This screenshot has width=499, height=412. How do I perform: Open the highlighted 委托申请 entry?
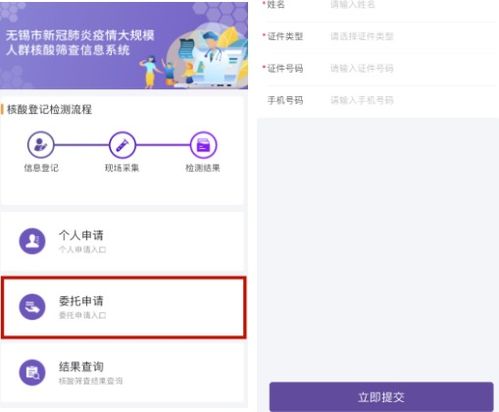coord(124,307)
